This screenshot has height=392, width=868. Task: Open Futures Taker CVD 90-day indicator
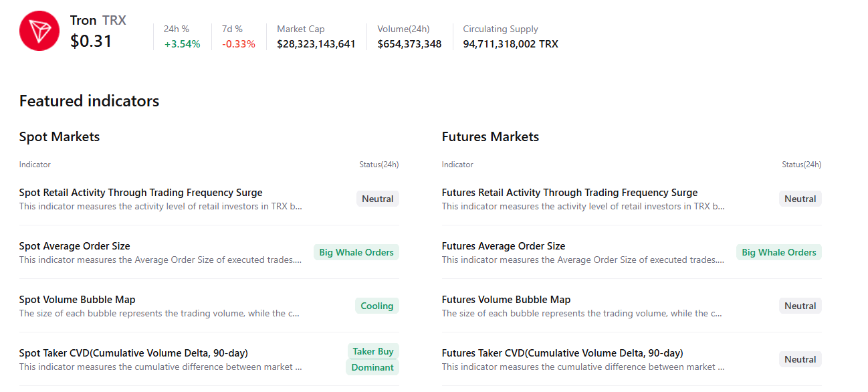coord(562,353)
